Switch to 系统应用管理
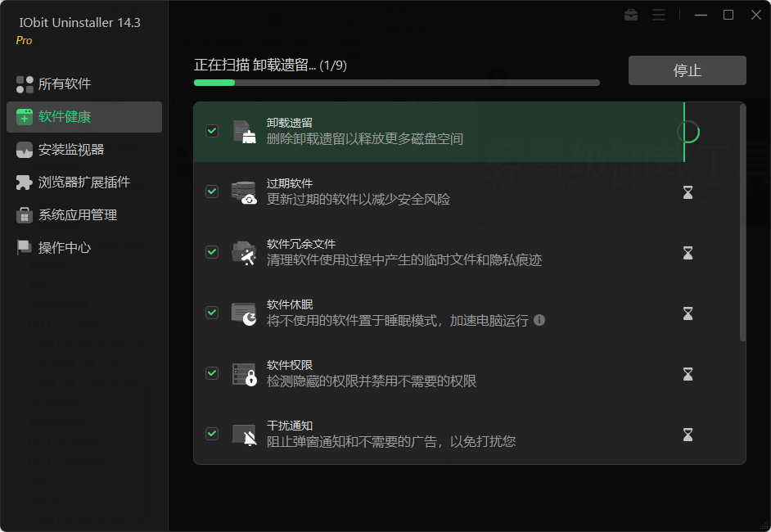The height and width of the screenshot is (532, 771). click(x=84, y=215)
